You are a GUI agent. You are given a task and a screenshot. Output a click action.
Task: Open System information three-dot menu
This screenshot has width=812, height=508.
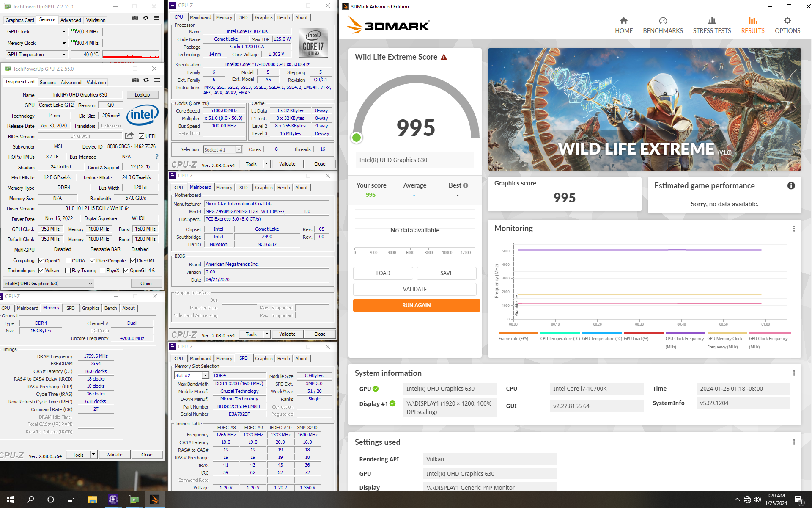(794, 373)
